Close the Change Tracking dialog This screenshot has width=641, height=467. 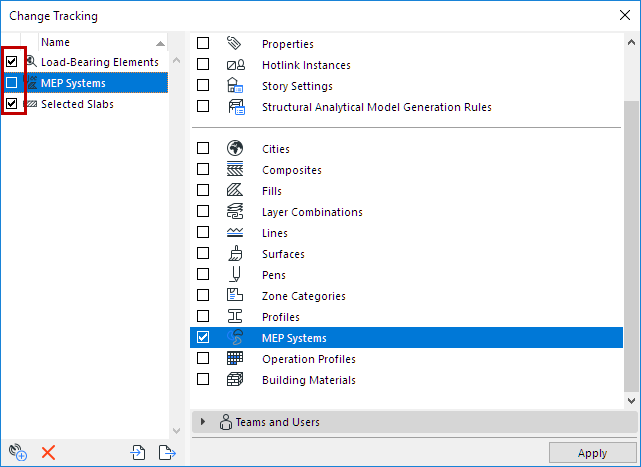click(x=624, y=16)
